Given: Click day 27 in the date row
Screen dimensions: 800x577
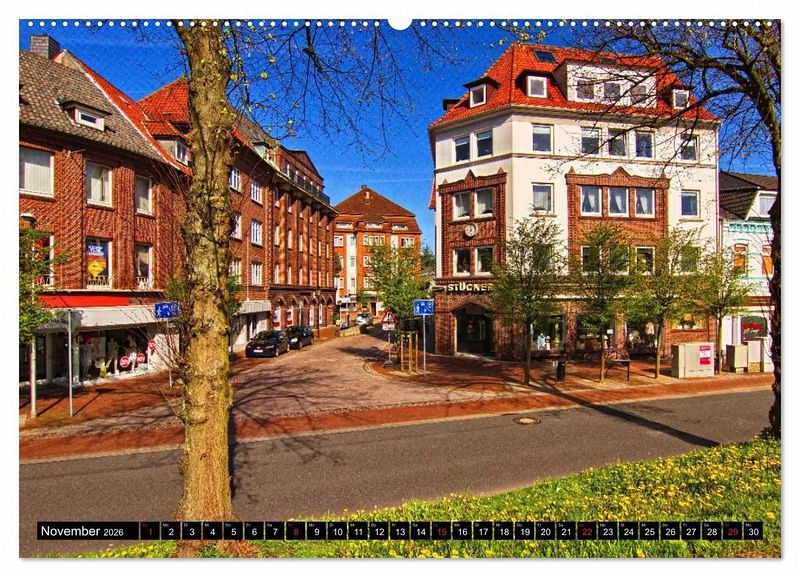Looking at the screenshot, I should pyautogui.click(x=691, y=531).
